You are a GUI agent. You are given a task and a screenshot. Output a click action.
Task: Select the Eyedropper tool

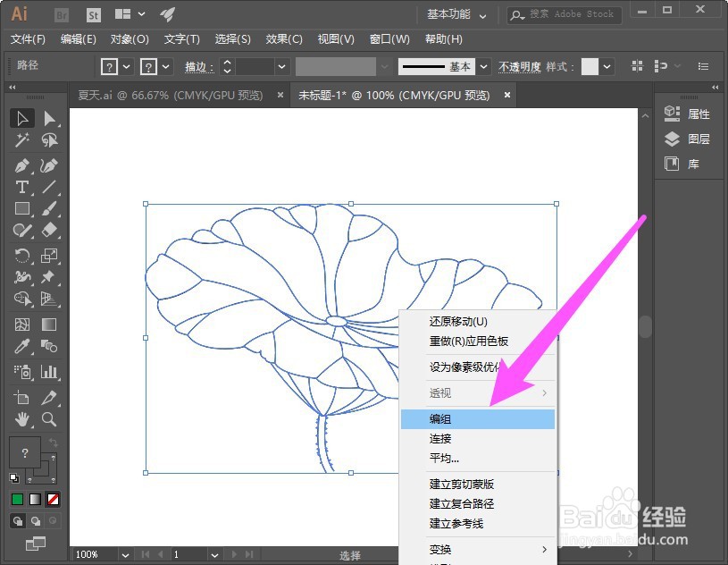pyautogui.click(x=21, y=346)
